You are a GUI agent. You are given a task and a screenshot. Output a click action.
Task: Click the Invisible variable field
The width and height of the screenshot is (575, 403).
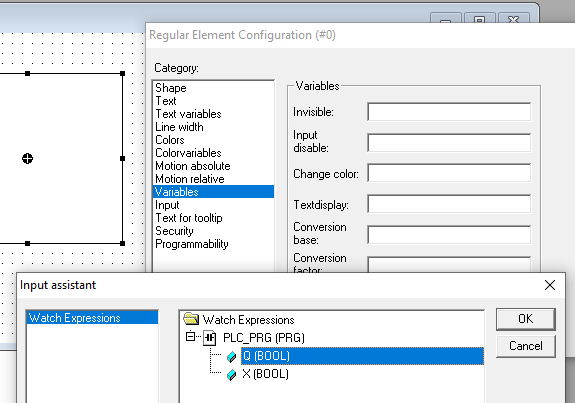pyautogui.click(x=449, y=112)
